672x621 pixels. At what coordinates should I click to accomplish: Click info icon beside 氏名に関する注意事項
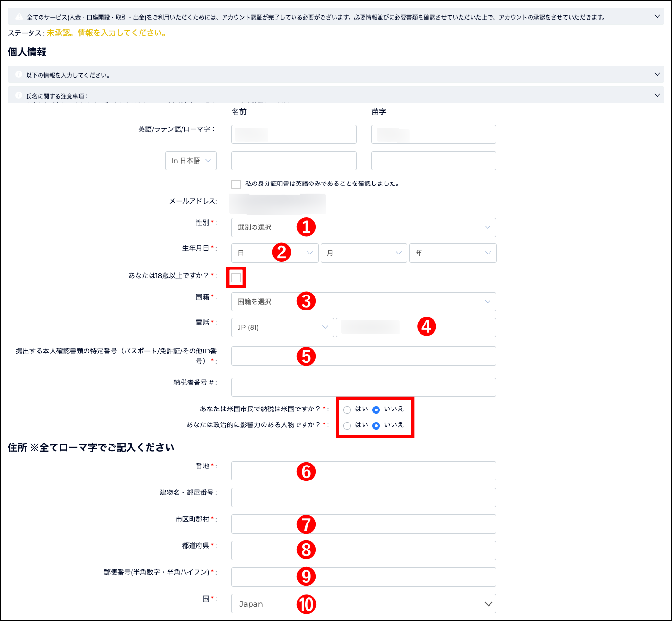point(19,96)
